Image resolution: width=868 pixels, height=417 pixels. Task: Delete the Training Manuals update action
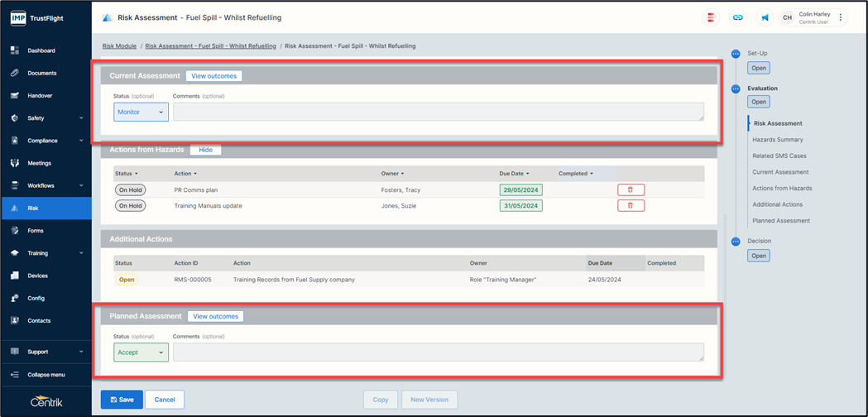coord(631,205)
